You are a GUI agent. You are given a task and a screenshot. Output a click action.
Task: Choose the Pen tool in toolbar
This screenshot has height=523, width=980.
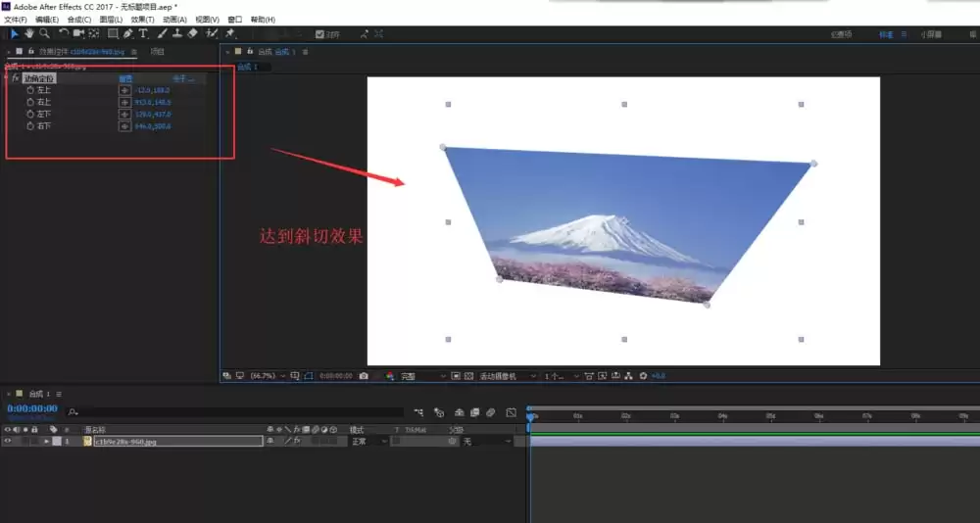pyautogui.click(x=128, y=33)
